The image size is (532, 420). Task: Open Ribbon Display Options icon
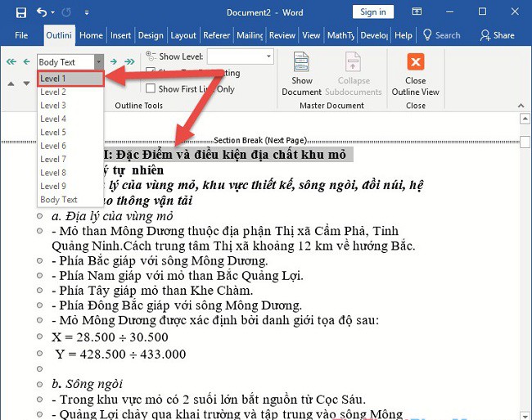click(417, 11)
